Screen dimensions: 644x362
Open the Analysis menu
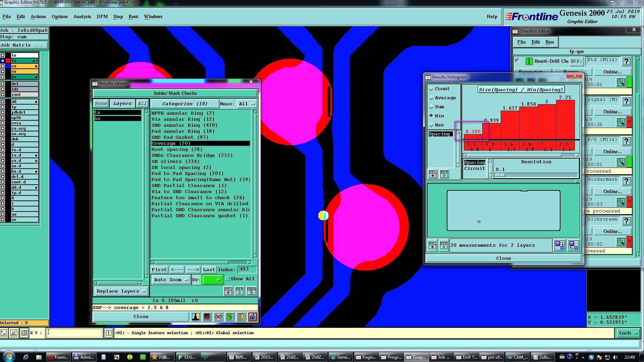coord(82,16)
